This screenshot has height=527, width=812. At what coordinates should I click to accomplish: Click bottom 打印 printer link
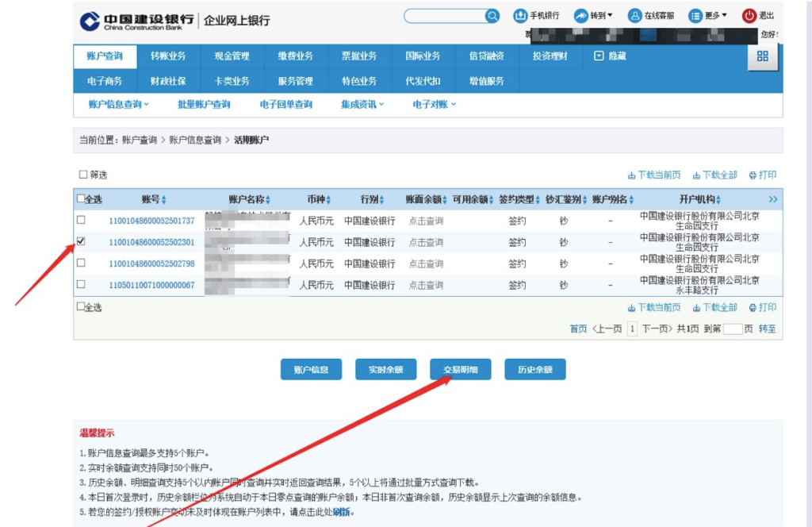click(x=762, y=308)
